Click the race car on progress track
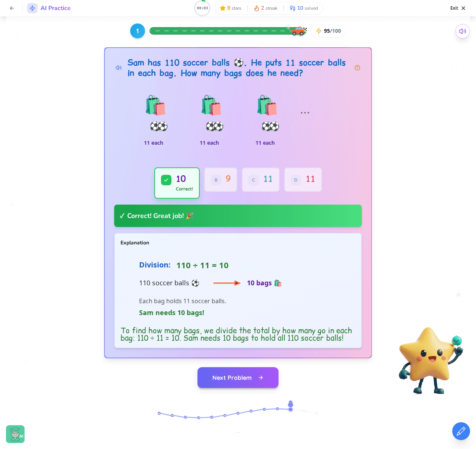Image resolution: width=476 pixels, height=449 pixels. coord(299,31)
